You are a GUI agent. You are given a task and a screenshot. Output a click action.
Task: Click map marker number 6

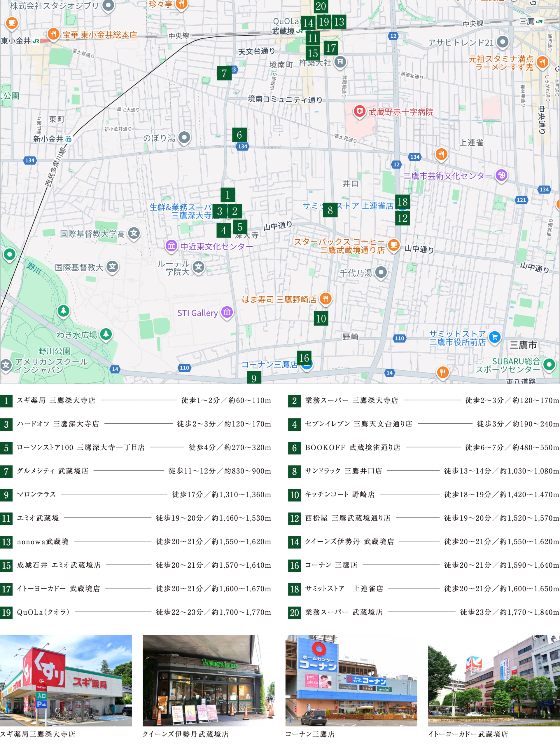239,135
